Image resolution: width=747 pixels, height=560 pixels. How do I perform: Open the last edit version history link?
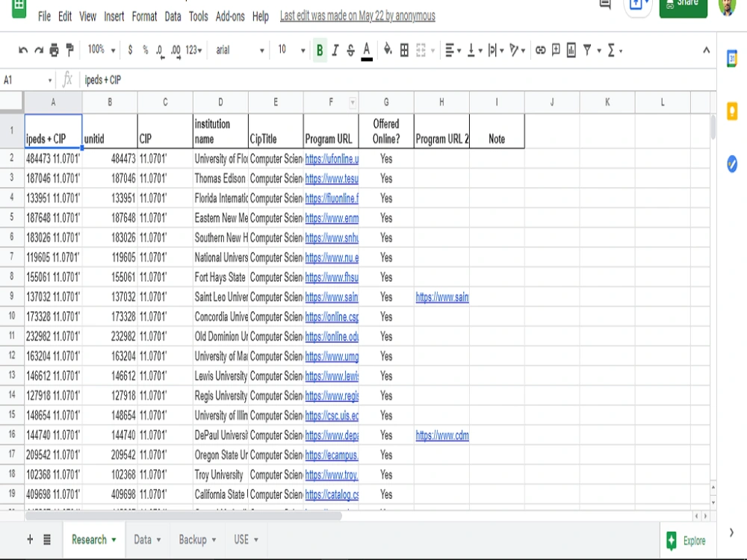357,16
